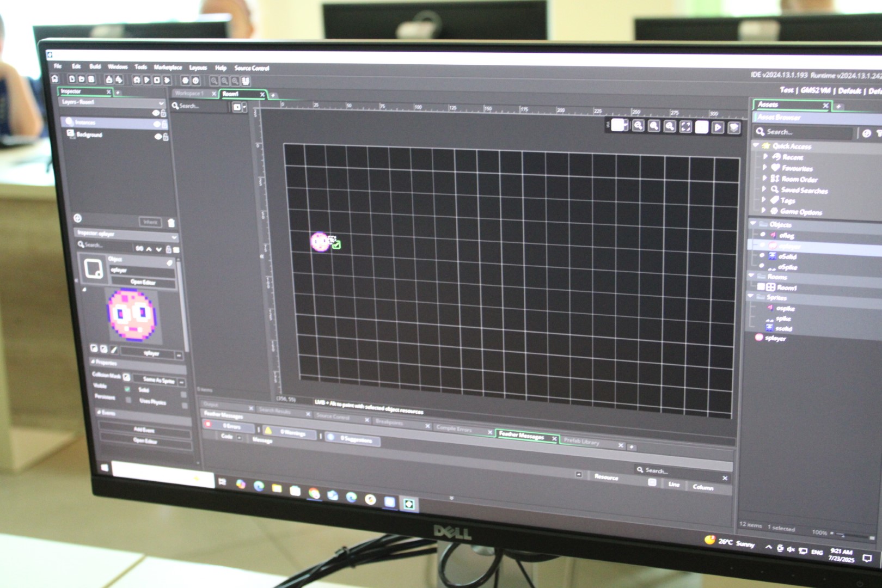Click the Open Editor button under oplayer name

pos(143,282)
